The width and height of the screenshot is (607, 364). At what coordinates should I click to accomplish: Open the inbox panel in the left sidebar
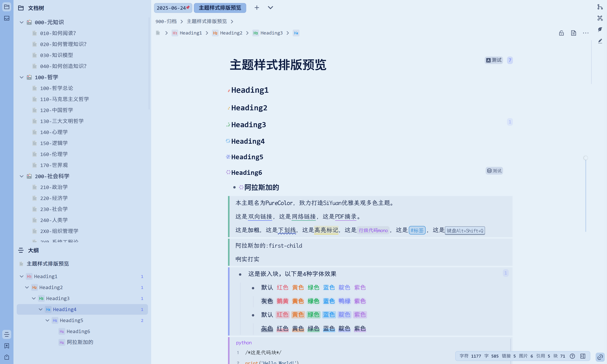point(7,18)
